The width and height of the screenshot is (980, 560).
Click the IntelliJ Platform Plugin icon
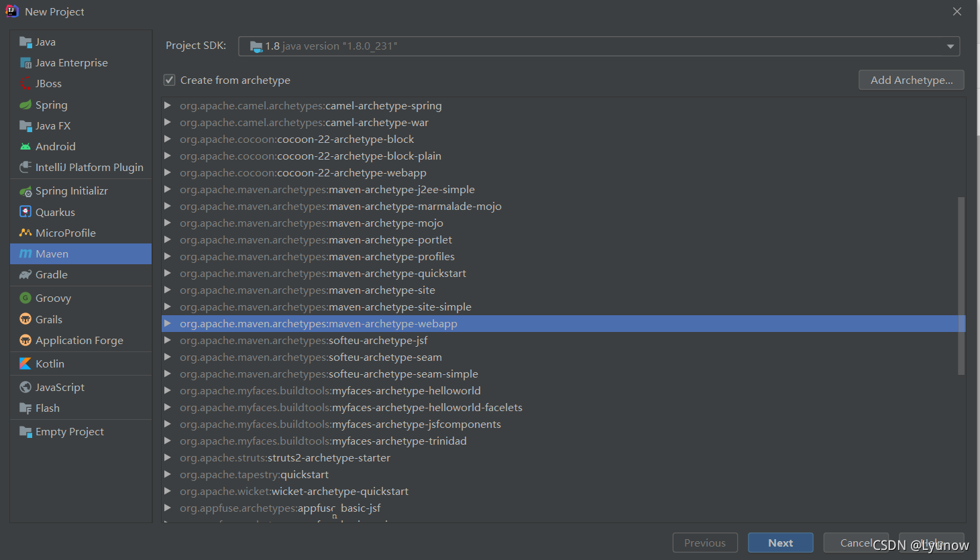tap(25, 168)
